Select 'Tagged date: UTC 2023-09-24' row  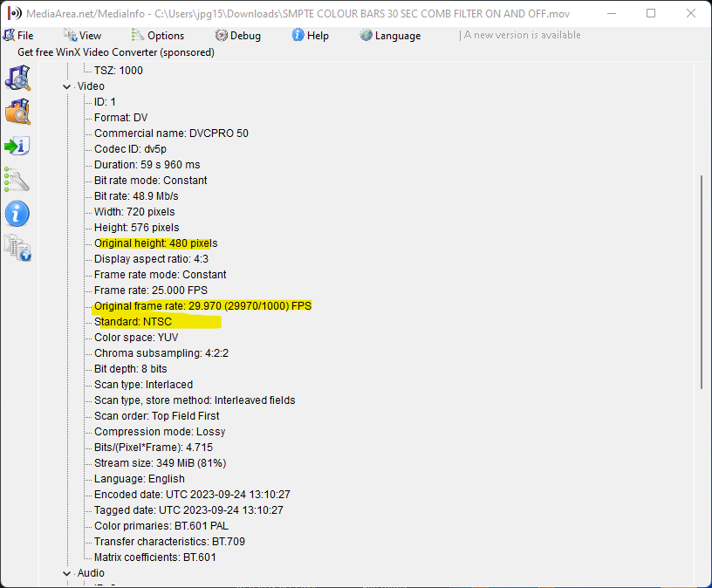point(188,510)
